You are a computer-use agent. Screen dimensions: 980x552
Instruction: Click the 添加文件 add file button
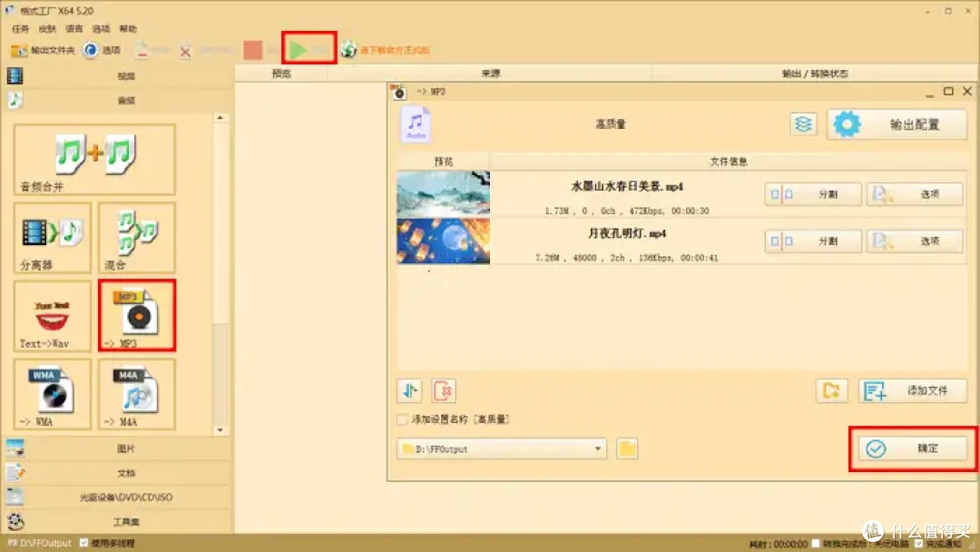pyautogui.click(x=913, y=390)
